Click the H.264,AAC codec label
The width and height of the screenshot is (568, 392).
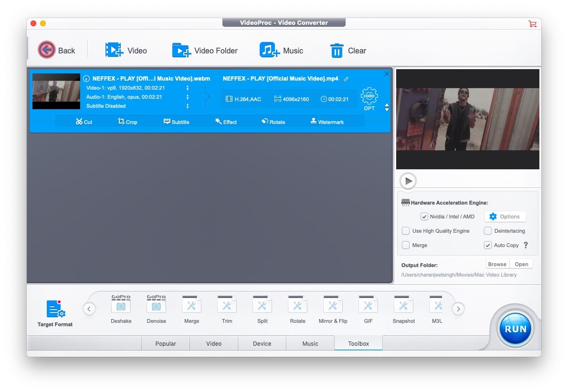tap(243, 99)
